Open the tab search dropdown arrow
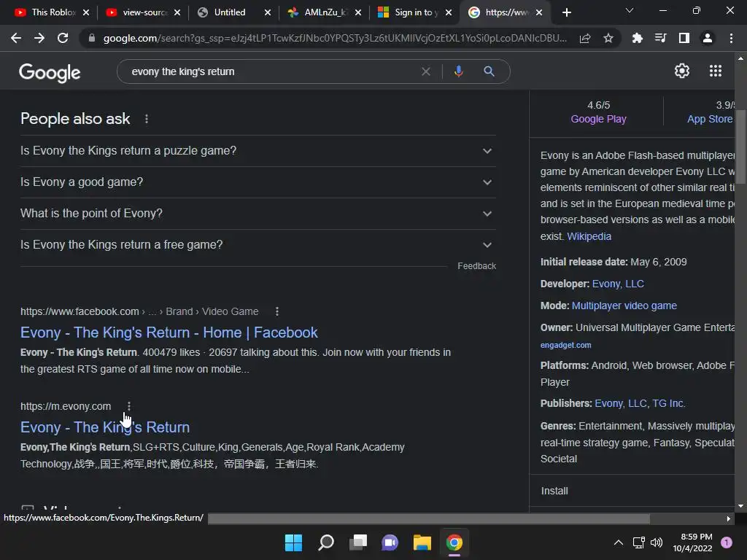The height and width of the screenshot is (560, 747). 630,10
